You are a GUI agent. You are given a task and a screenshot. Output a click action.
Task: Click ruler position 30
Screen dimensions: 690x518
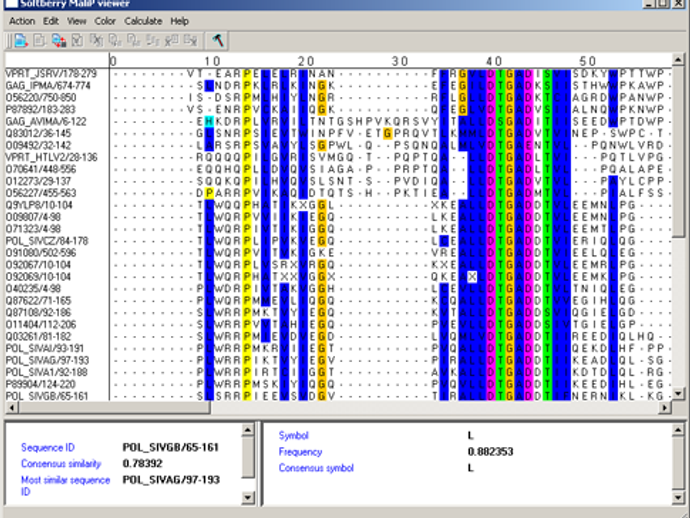coord(400,61)
